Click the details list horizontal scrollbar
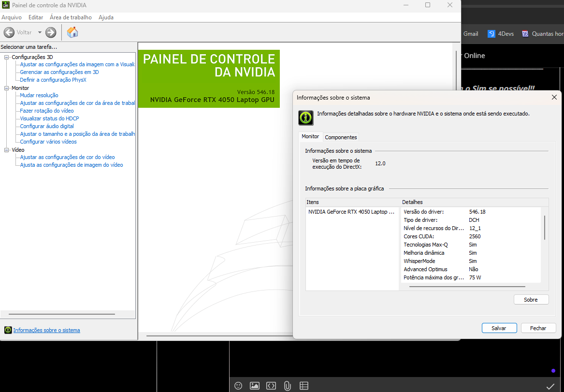 point(467,287)
